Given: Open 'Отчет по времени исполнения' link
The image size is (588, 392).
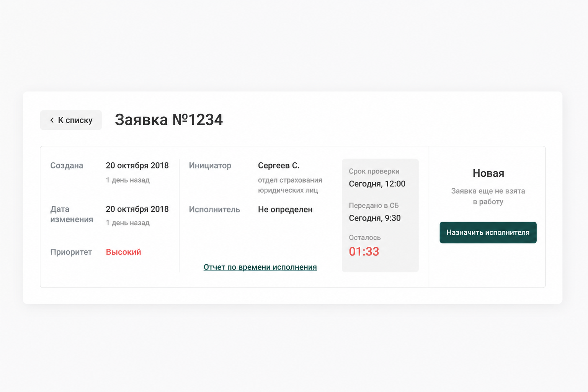Looking at the screenshot, I should [x=260, y=267].
